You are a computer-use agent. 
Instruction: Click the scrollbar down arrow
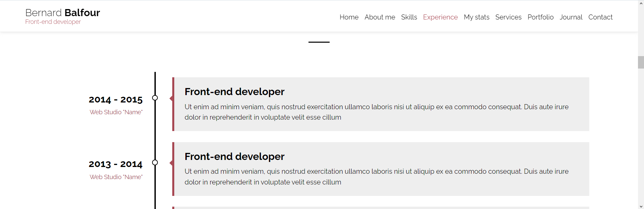641,206
